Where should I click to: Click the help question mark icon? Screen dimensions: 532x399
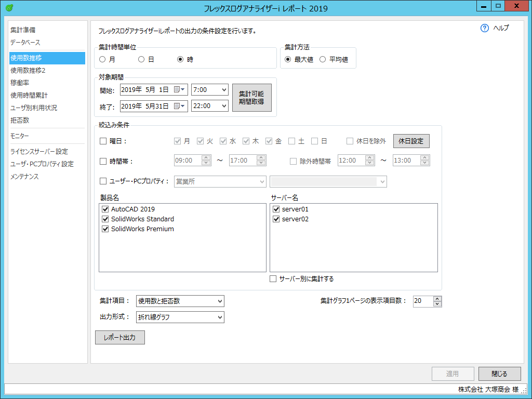click(485, 28)
